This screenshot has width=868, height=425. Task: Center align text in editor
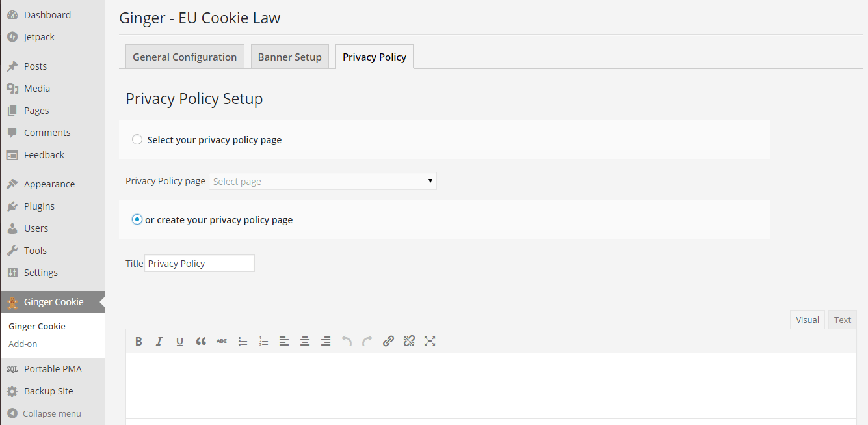point(305,341)
